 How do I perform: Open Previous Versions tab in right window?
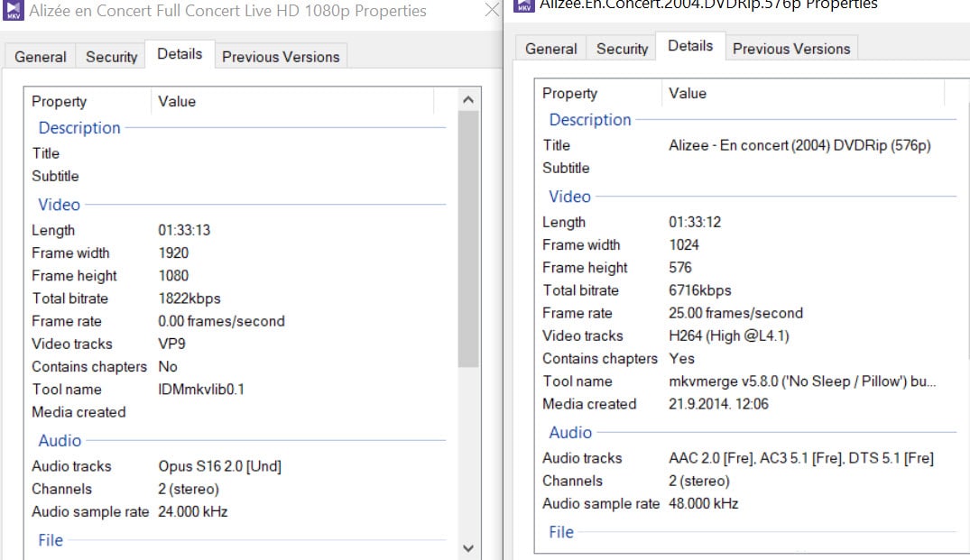[x=791, y=49]
